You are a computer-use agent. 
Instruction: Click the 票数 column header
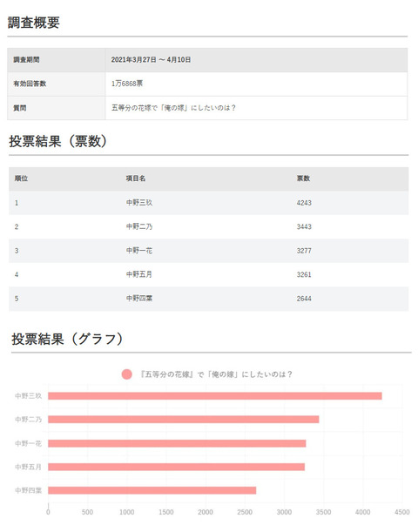click(x=303, y=178)
